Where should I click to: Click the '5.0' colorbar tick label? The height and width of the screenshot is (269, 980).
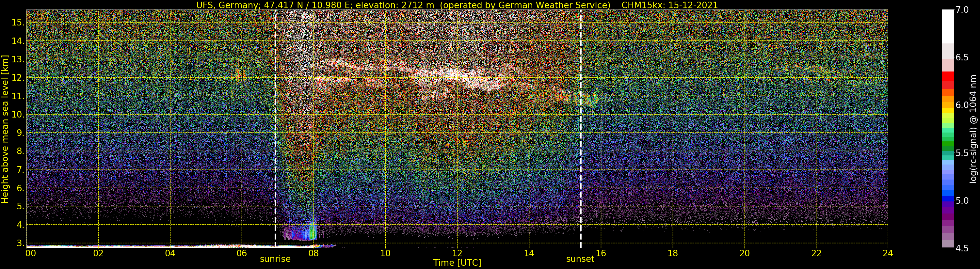pos(961,200)
